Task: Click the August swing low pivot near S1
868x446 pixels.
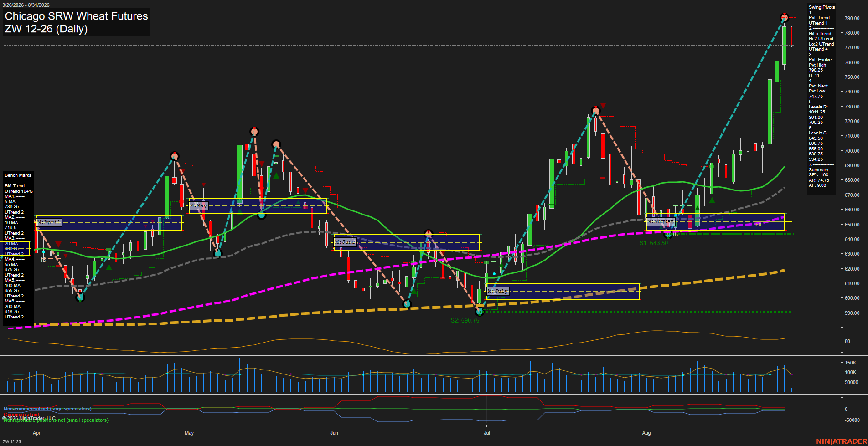Action: [668, 235]
